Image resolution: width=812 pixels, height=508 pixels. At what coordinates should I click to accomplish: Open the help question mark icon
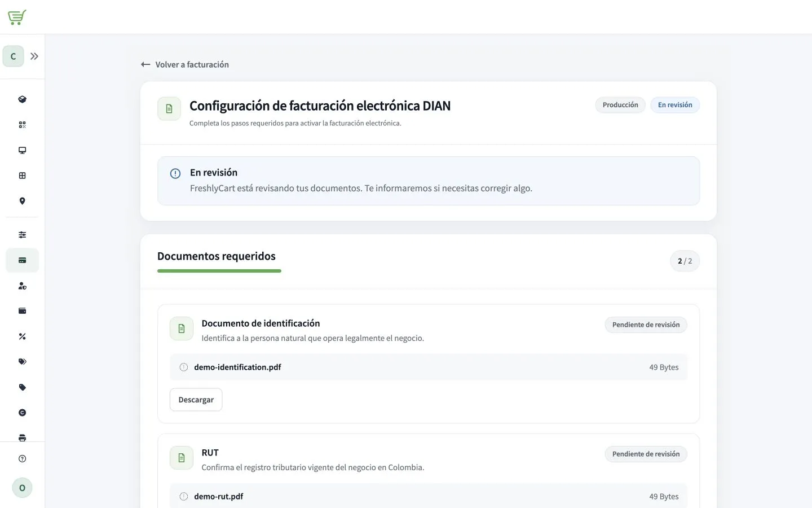[23, 459]
